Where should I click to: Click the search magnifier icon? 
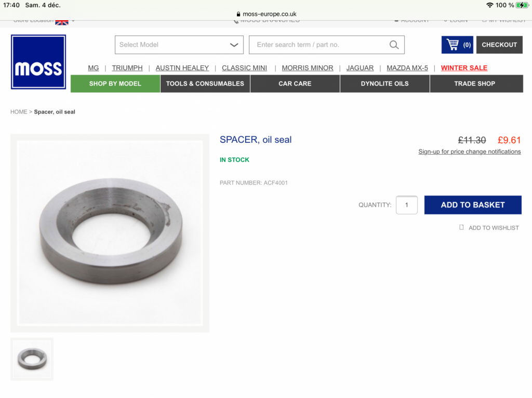pyautogui.click(x=394, y=45)
